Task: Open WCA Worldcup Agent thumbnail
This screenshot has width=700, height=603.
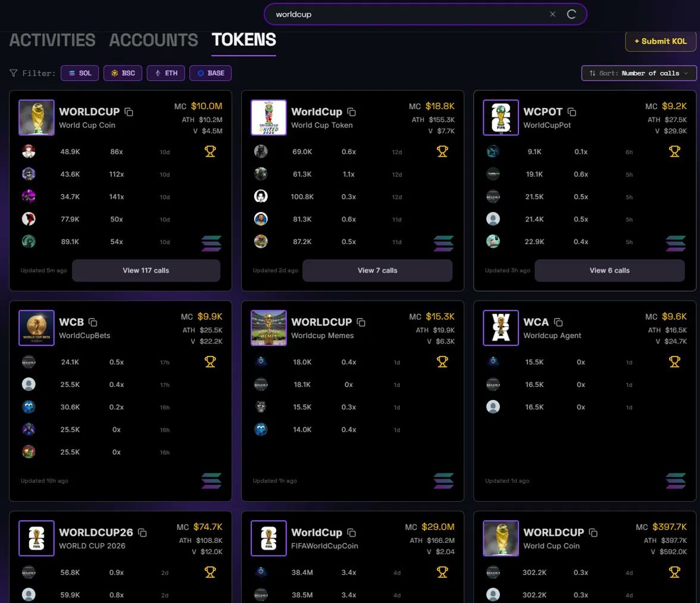Action: pyautogui.click(x=501, y=327)
